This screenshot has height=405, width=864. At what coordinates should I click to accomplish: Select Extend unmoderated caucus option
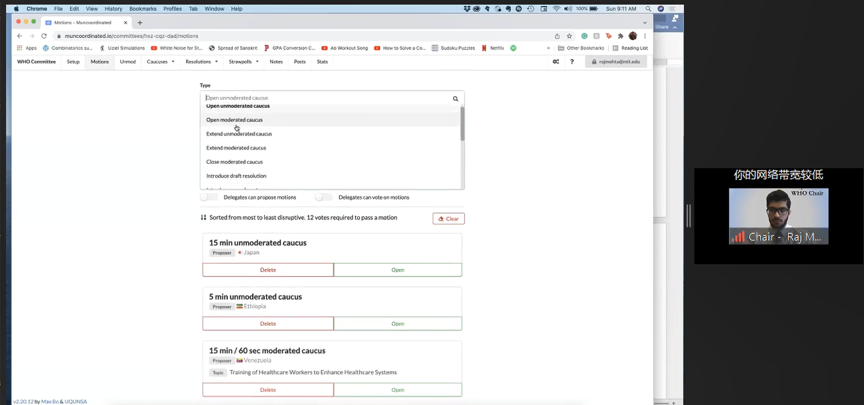click(x=330, y=134)
